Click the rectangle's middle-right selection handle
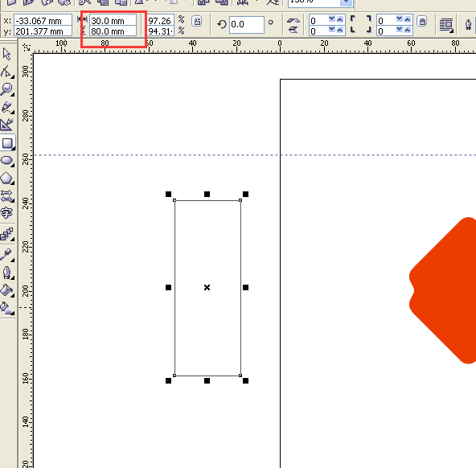 click(245, 287)
